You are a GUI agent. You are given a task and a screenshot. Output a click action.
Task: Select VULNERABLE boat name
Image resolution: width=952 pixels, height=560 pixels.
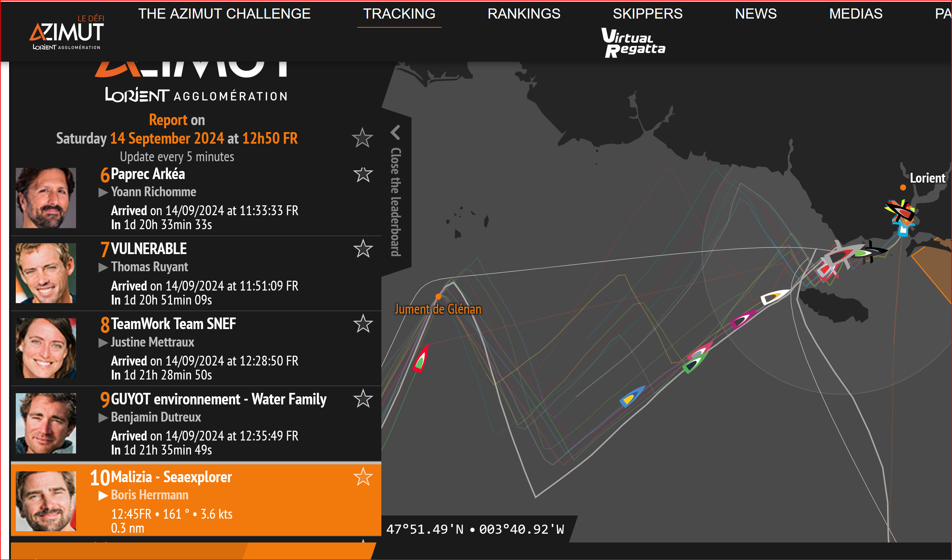(x=149, y=249)
